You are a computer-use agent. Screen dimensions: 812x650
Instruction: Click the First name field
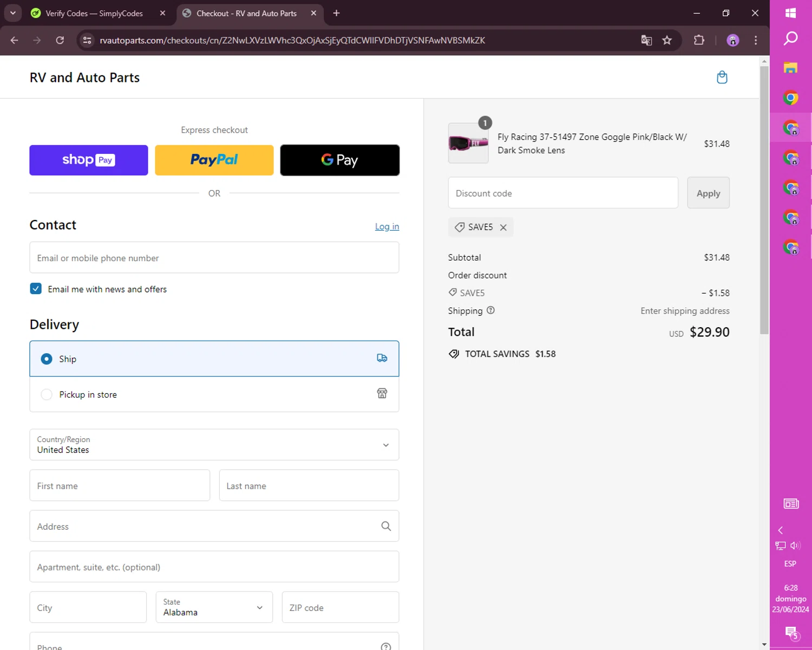[x=120, y=485]
